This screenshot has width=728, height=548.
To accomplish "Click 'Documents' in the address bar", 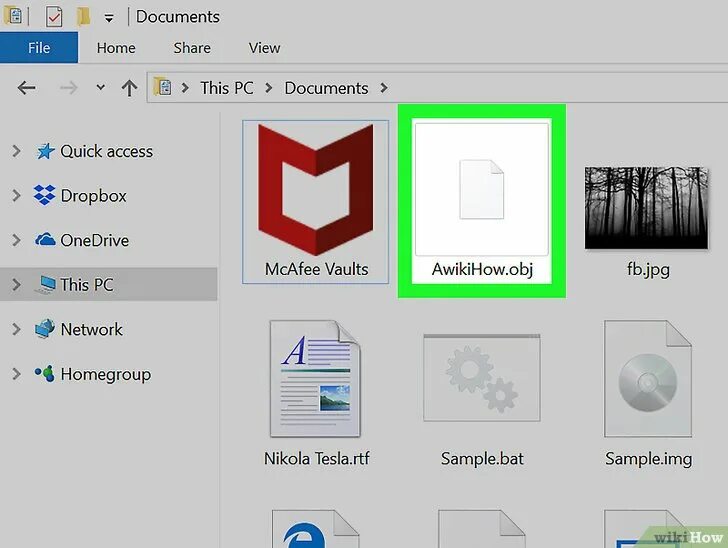I will pos(326,88).
